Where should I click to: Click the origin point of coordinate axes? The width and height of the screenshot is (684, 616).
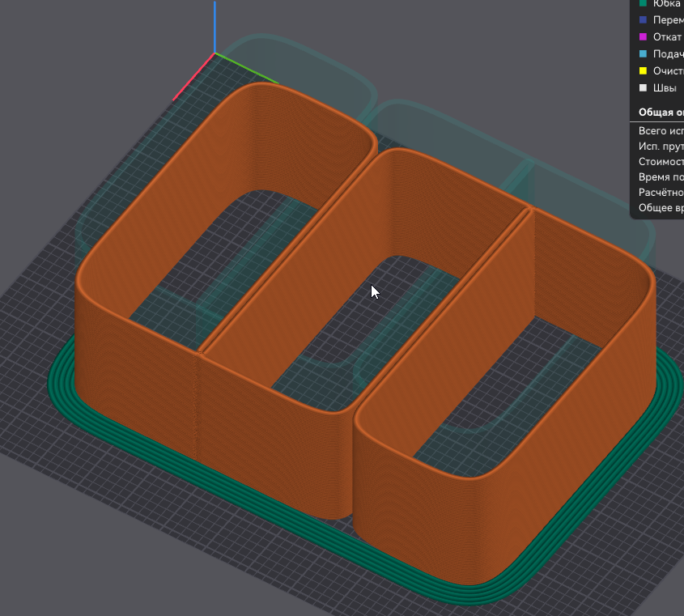[x=215, y=53]
